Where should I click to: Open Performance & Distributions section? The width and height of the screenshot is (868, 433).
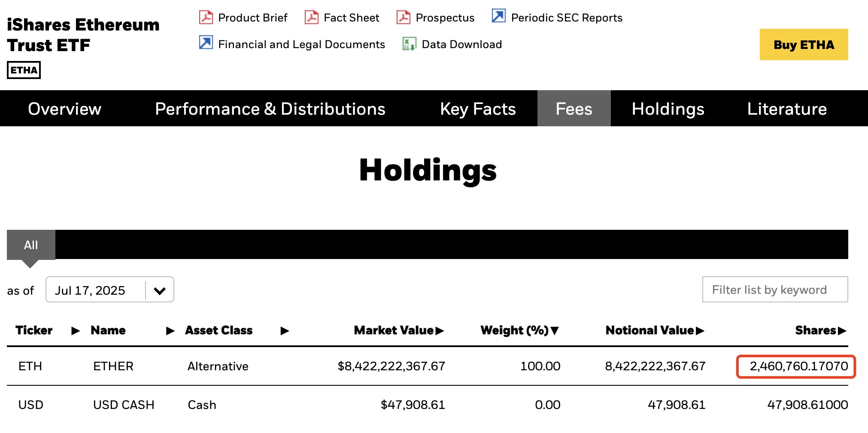click(270, 109)
